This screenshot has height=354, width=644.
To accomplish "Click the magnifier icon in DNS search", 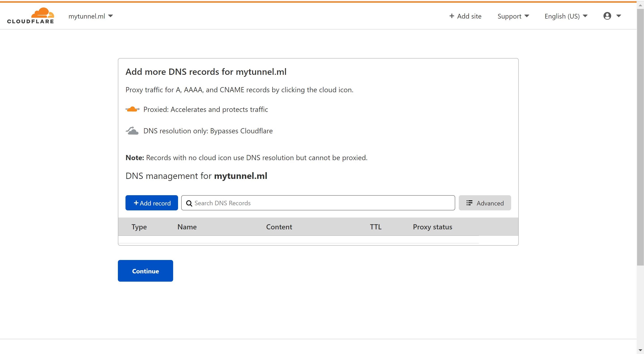I will click(189, 203).
